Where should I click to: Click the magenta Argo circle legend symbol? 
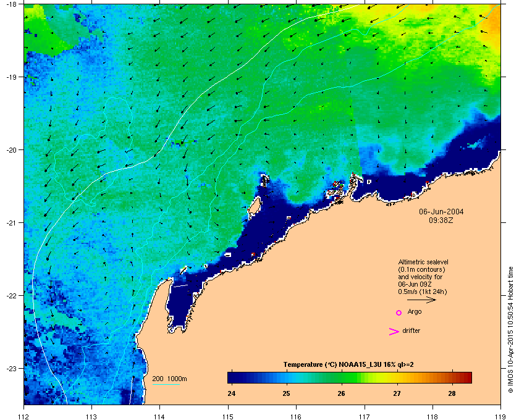click(399, 313)
